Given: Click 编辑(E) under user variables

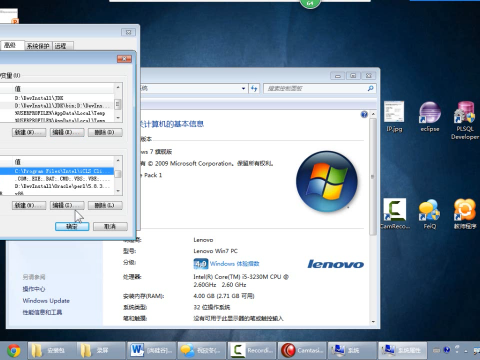Looking at the screenshot, I should pyautogui.click(x=67, y=132).
